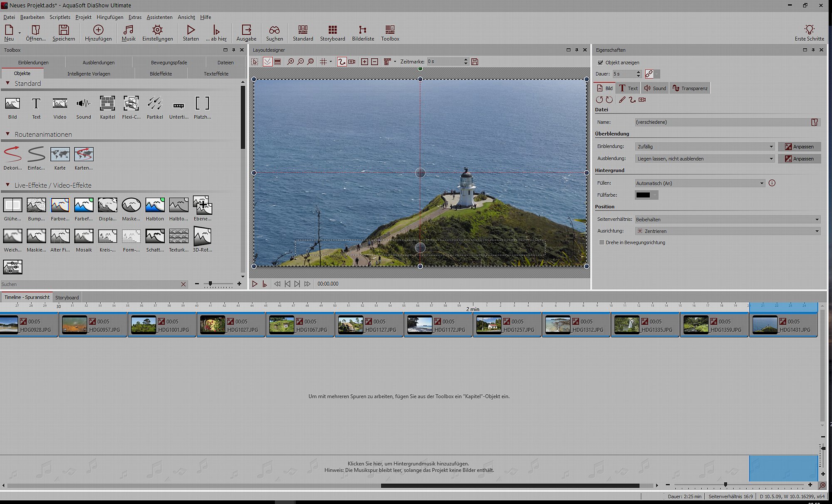Image resolution: width=832 pixels, height=504 pixels.
Task: Open the Scriptlets menu
Action: click(60, 17)
